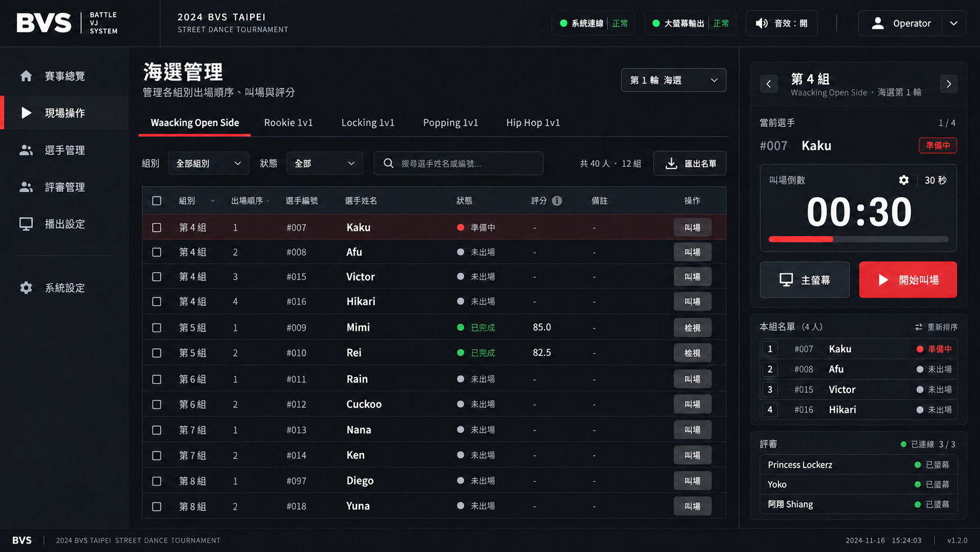Click the countdown settings gear icon

pos(904,180)
